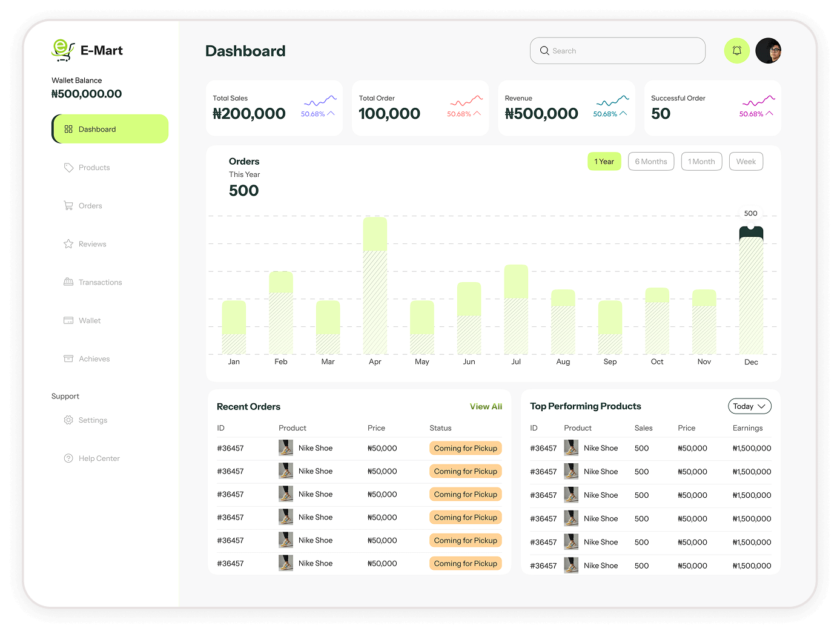
Task: Expand the Today dropdown in Top Performing Products
Action: [749, 406]
